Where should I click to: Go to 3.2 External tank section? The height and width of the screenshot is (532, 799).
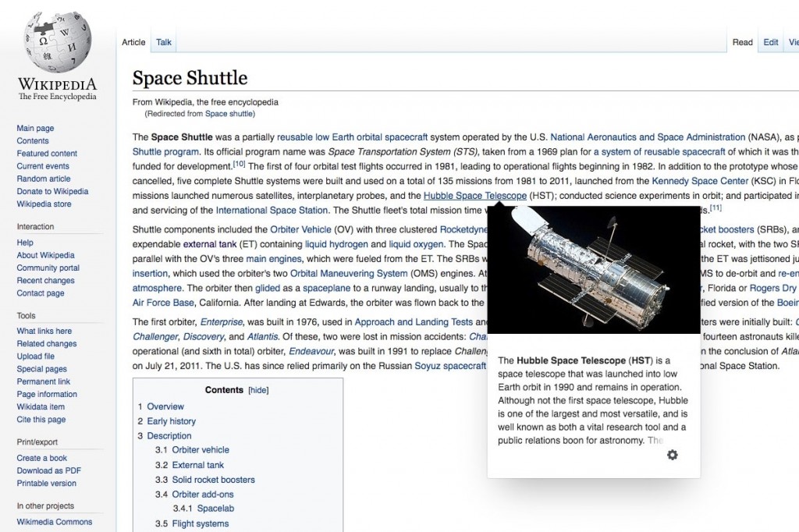pyautogui.click(x=198, y=465)
